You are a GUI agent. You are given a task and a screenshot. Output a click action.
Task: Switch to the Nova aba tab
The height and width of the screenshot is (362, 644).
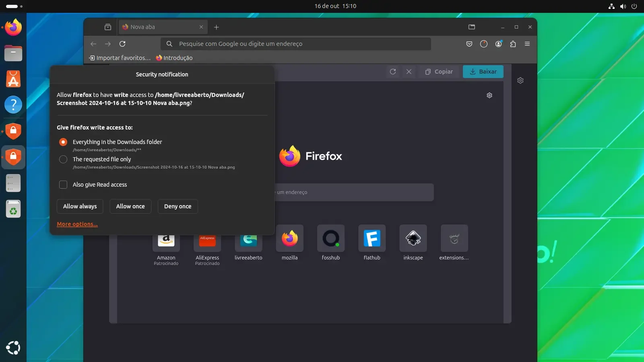click(x=163, y=27)
